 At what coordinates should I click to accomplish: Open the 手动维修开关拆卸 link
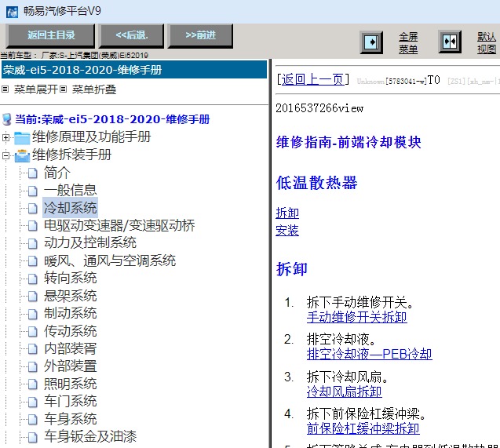pyautogui.click(x=357, y=317)
